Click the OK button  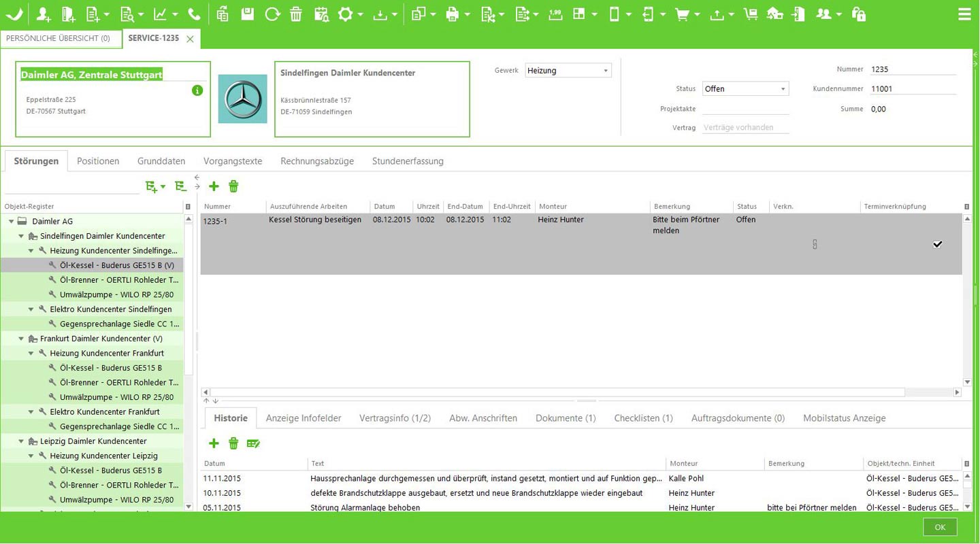coord(940,527)
